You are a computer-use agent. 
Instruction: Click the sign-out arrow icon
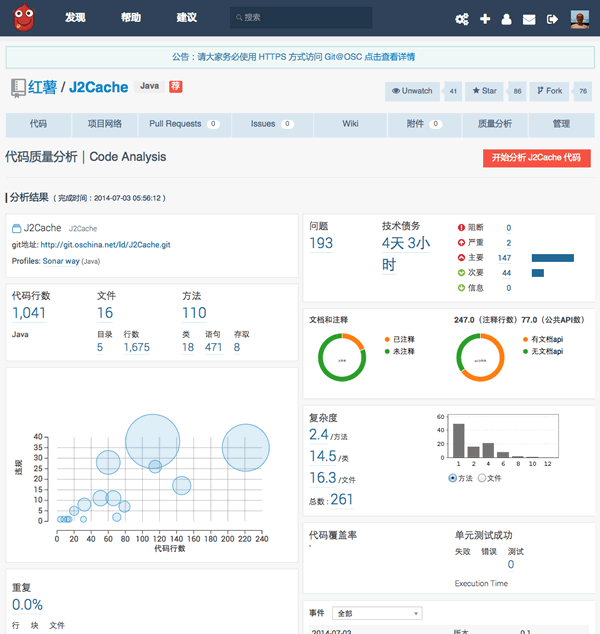552,19
